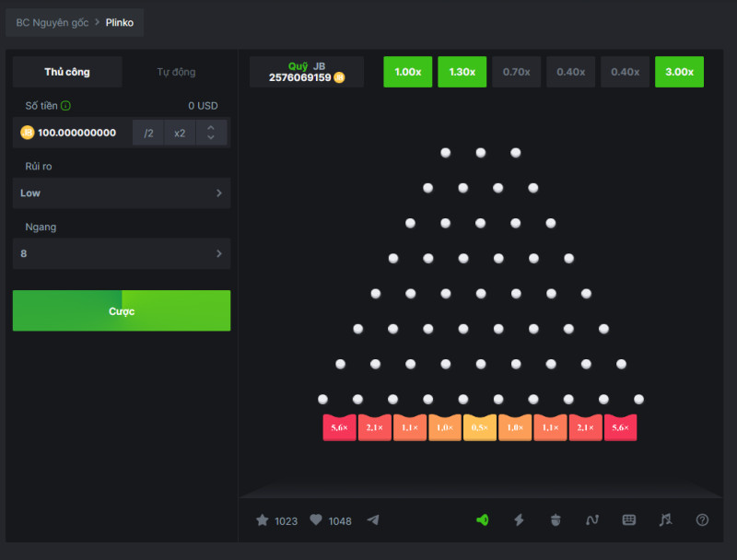Open the acorn seed settings icon
Screen dimensions: 737x560
[x=556, y=520]
